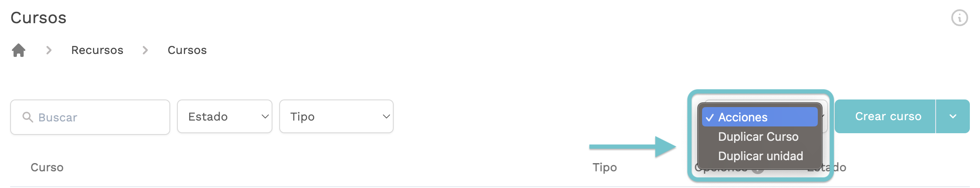Screen dimensions: 980x188
Task: Expand the arrow next to Crear curso
Action: (953, 116)
